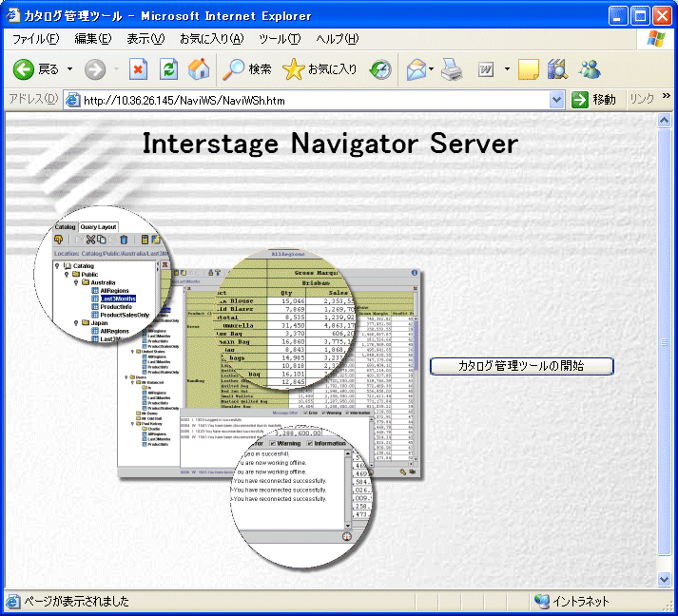Click カタログ管理ツールの開始 button
678x616 pixels.
click(521, 366)
